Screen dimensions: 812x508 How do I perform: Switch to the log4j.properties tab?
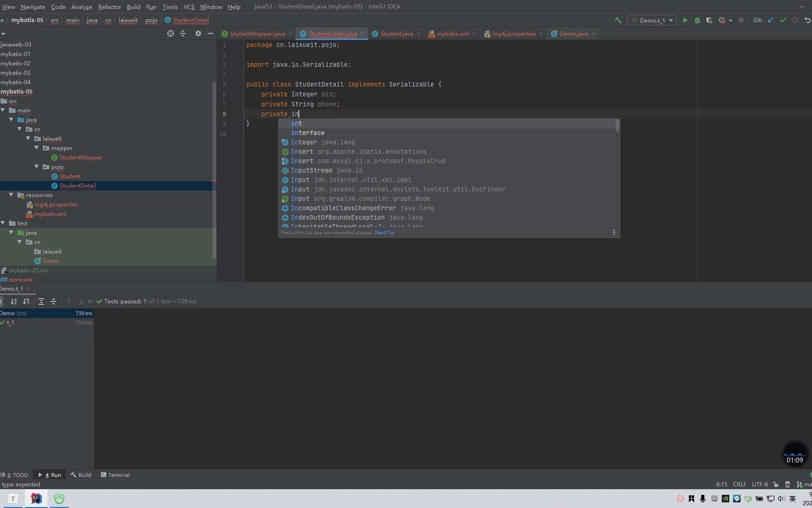click(x=514, y=34)
